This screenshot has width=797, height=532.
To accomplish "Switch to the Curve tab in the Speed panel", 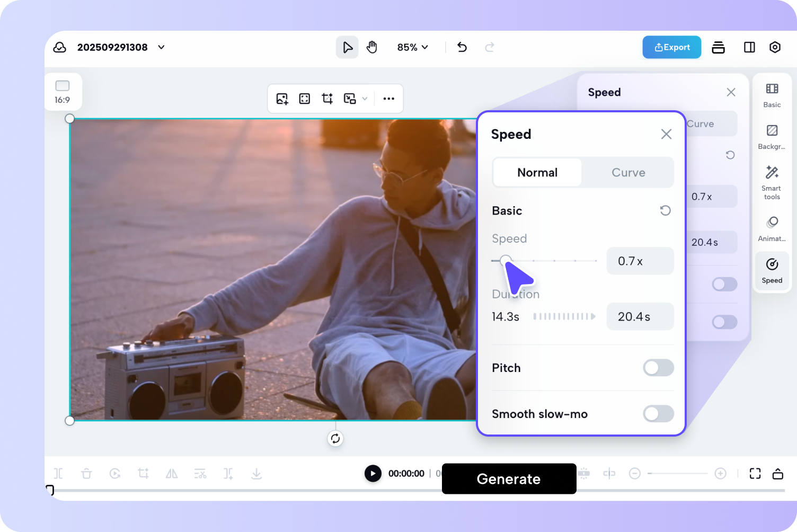I will click(x=628, y=172).
